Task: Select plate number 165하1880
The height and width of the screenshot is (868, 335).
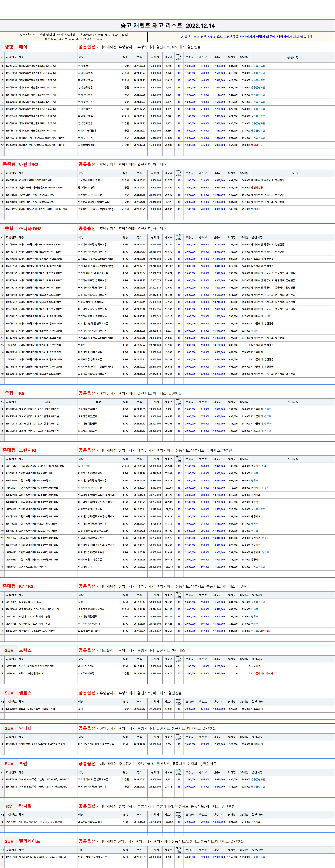Action: pyautogui.click(x=11, y=787)
